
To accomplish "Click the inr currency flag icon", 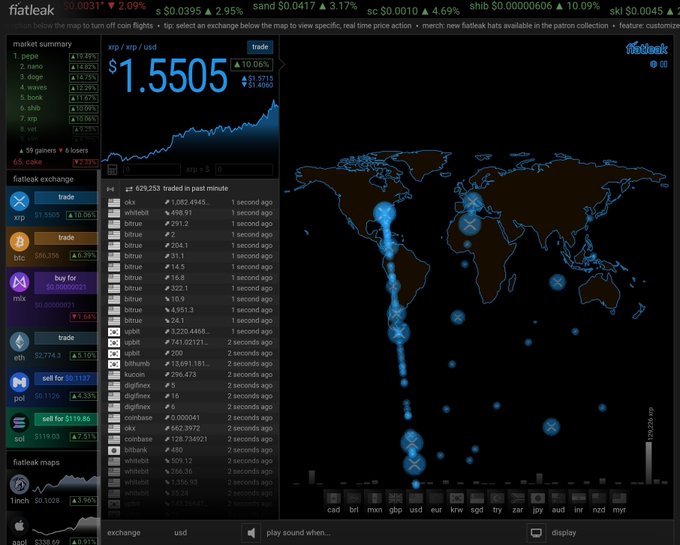I will tap(579, 498).
